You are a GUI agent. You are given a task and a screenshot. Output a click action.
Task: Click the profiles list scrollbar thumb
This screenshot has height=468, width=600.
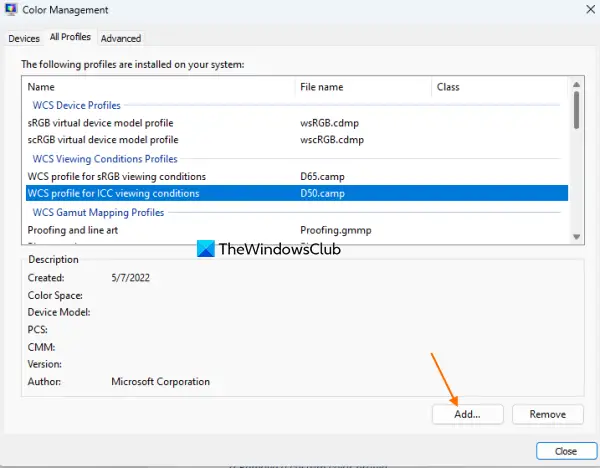(576, 110)
